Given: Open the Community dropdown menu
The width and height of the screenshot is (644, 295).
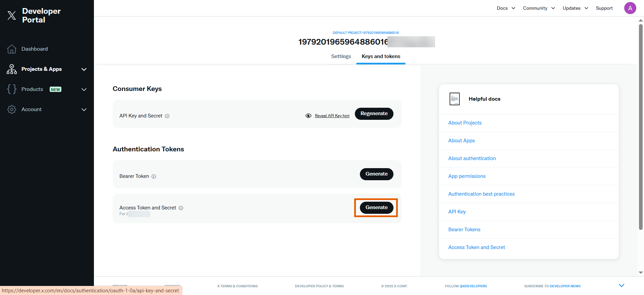Looking at the screenshot, I should 539,8.
